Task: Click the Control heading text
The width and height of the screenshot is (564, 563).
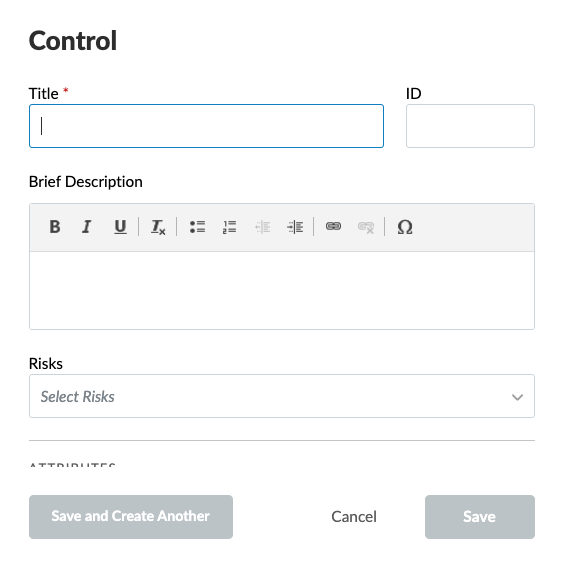Action: [x=73, y=40]
